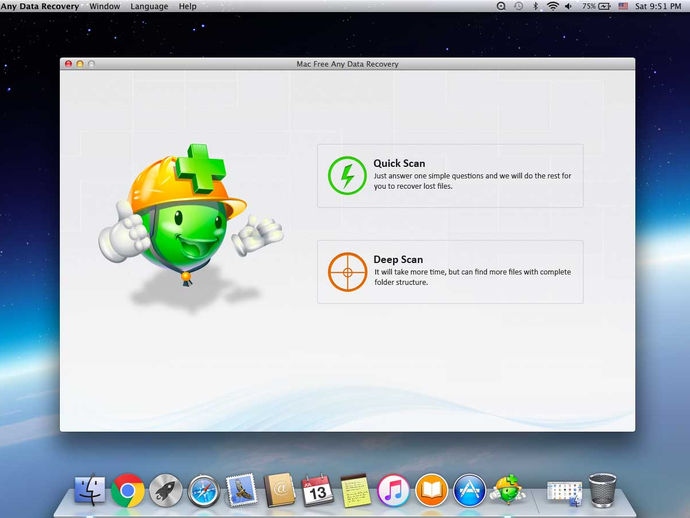Click the Sat 9:51 PM clock
This screenshot has width=690, height=518.
click(x=658, y=6)
